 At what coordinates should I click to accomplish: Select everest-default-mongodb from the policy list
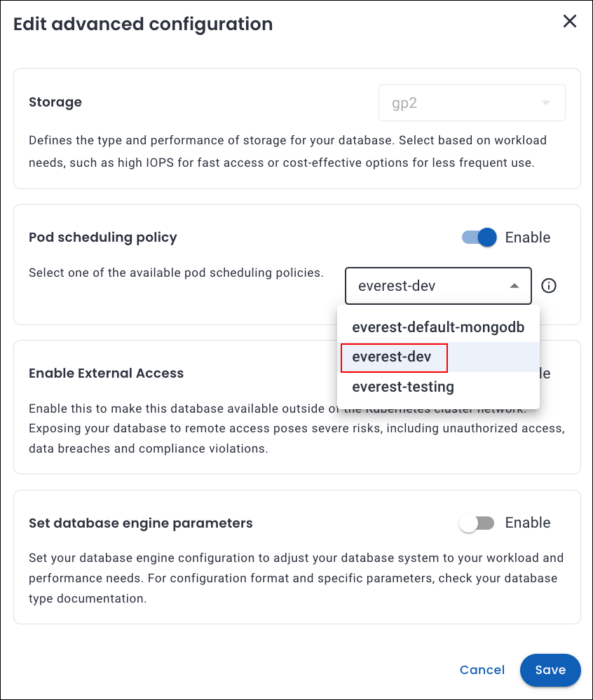438,327
